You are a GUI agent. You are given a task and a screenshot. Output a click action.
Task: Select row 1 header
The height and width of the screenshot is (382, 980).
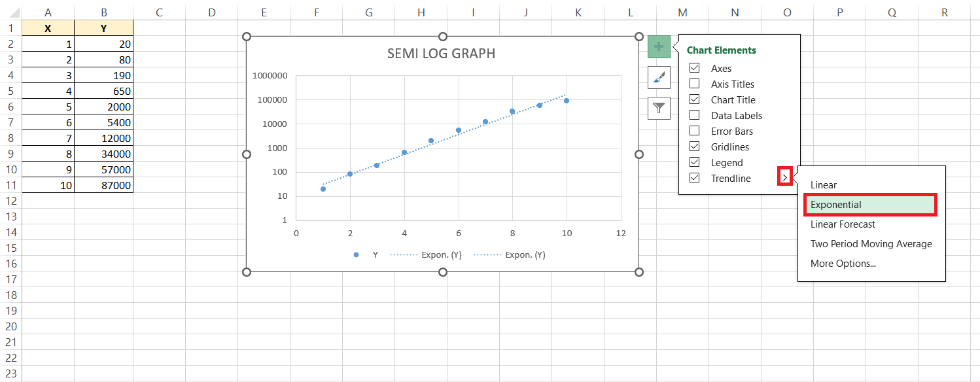pos(10,28)
